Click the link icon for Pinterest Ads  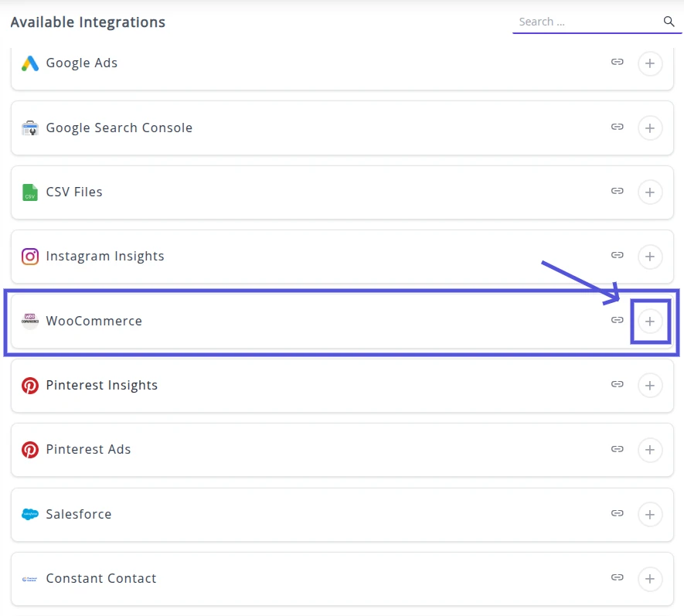[x=617, y=449]
